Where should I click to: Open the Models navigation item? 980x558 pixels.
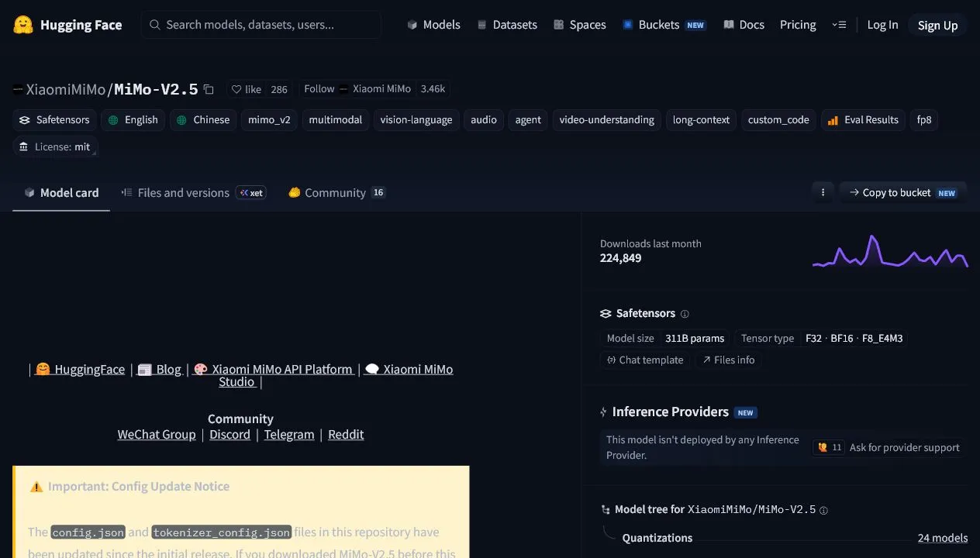[x=433, y=25]
